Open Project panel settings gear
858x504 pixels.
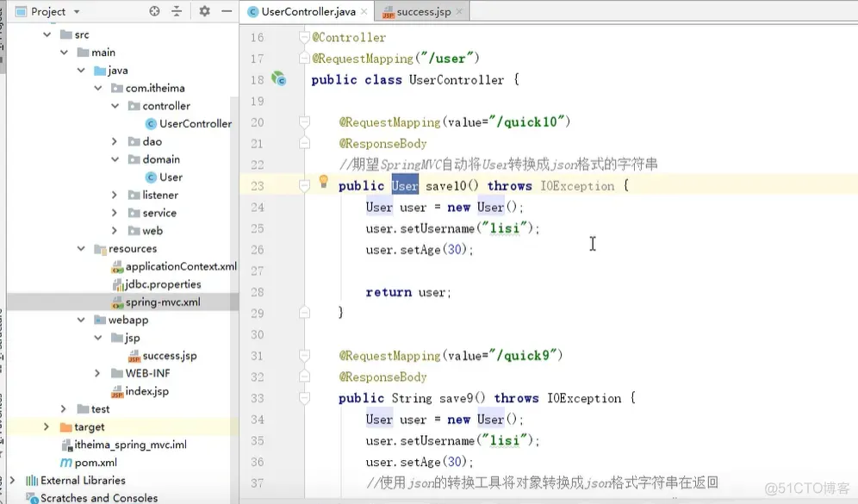pos(205,11)
